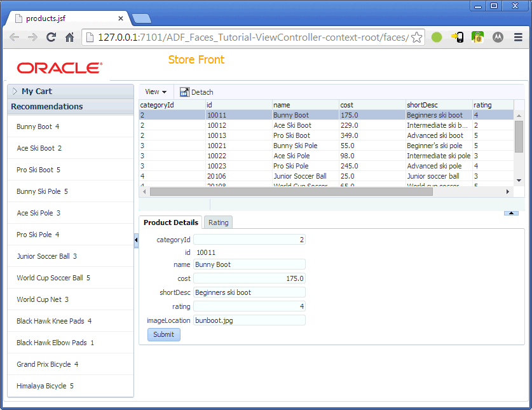The height and width of the screenshot is (410, 532).
Task: Click the table vertical scrollbar thumb
Action: click(519, 137)
